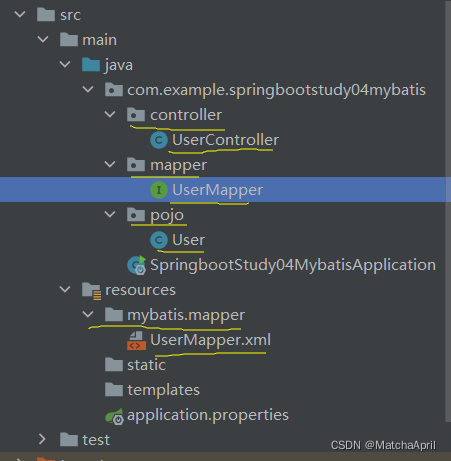Click the mybatis.mapper folder icon
This screenshot has width=451, height=461.
(114, 315)
